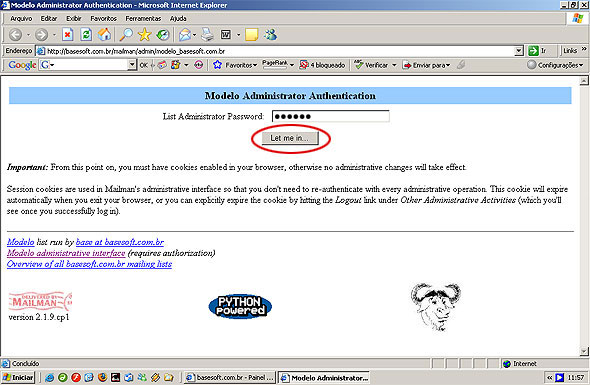Launch Internet Explorer from the quick launch bar
The height and width of the screenshot is (385, 590).
pyautogui.click(x=49, y=377)
